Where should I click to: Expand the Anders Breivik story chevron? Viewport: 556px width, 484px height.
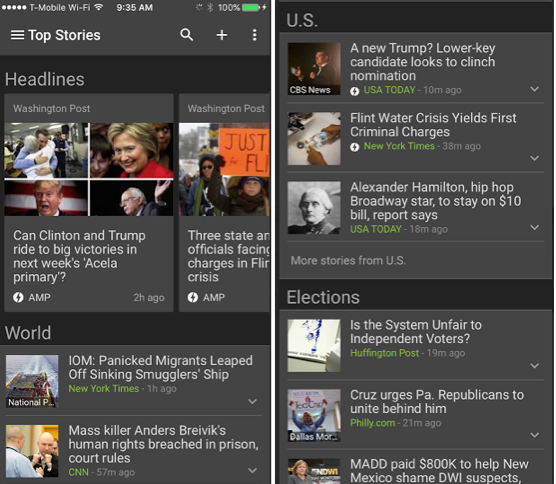(252, 471)
